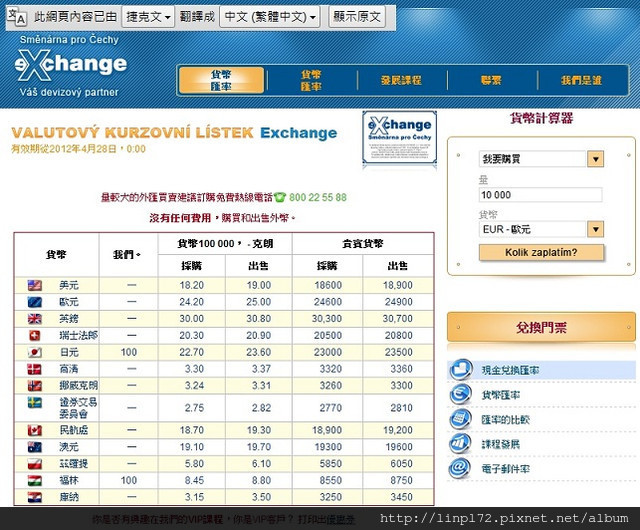This screenshot has height=530, width=640.
Task: Click the Swedish flag in the table
Action: [35, 403]
